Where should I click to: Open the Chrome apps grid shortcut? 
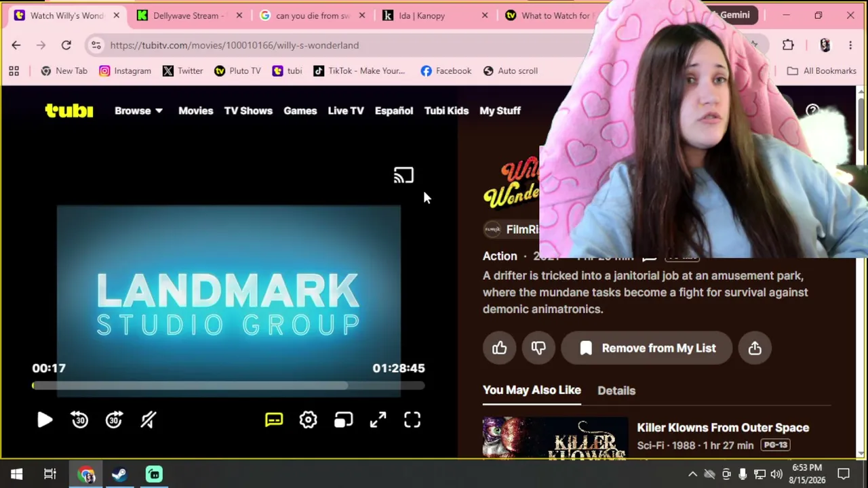[14, 70]
